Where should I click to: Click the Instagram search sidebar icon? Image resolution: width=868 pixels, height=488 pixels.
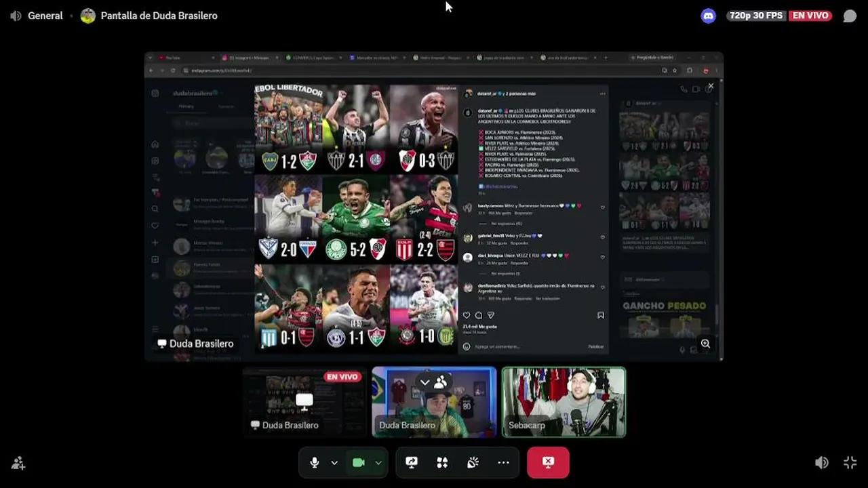tap(155, 209)
